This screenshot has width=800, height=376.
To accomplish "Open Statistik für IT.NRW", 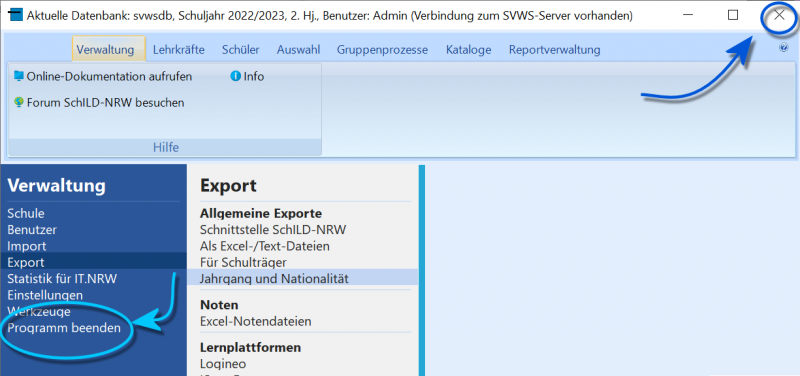I will [63, 279].
